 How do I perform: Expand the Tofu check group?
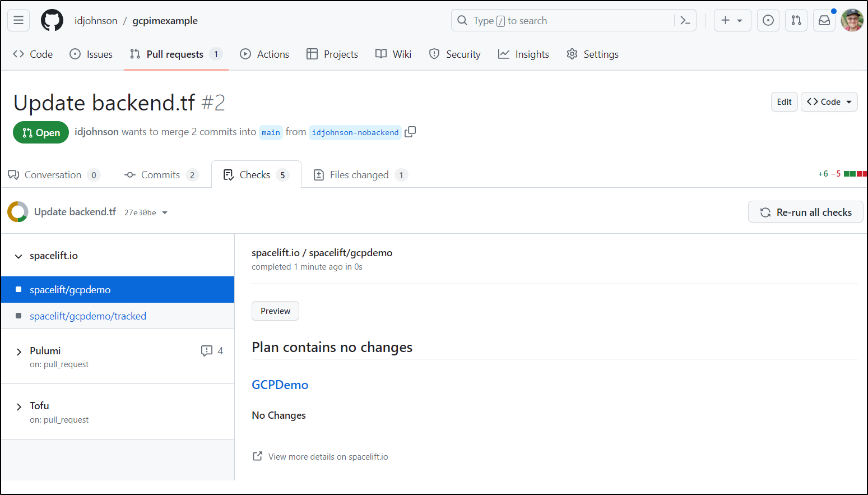(x=18, y=406)
